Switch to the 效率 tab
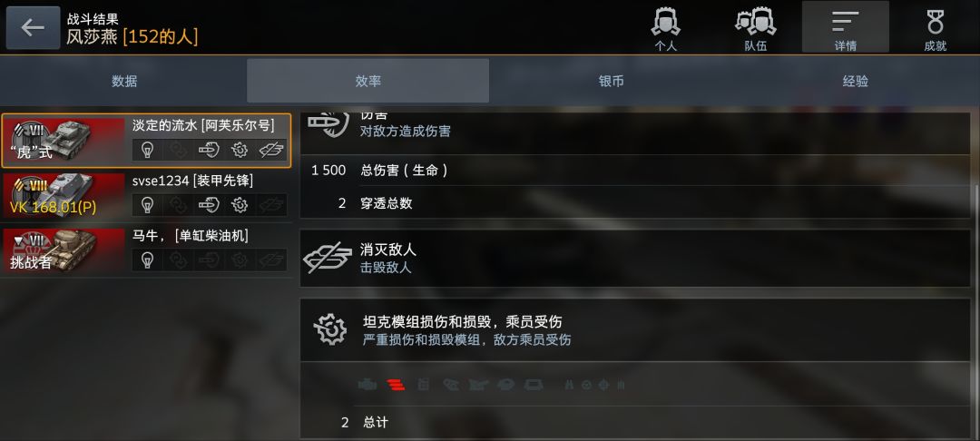Viewport: 980px width, 441px height. tap(368, 81)
